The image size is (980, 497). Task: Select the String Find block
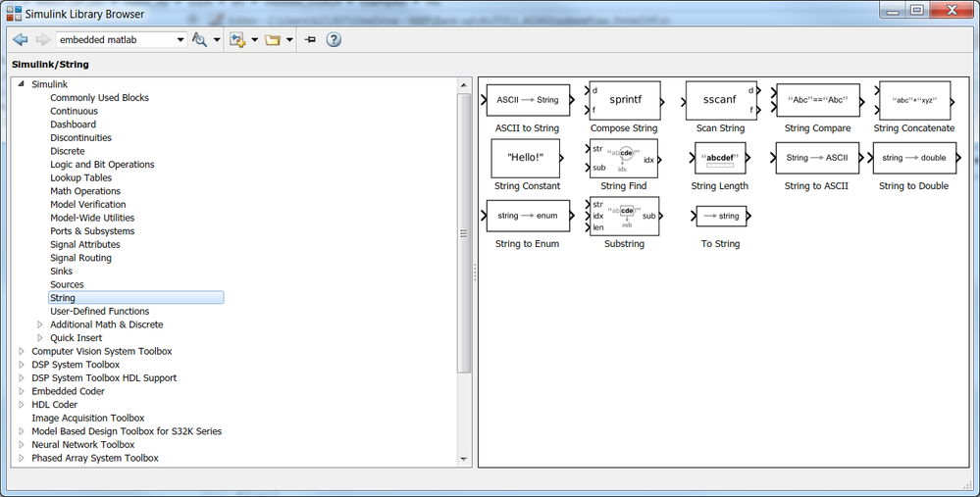point(624,159)
